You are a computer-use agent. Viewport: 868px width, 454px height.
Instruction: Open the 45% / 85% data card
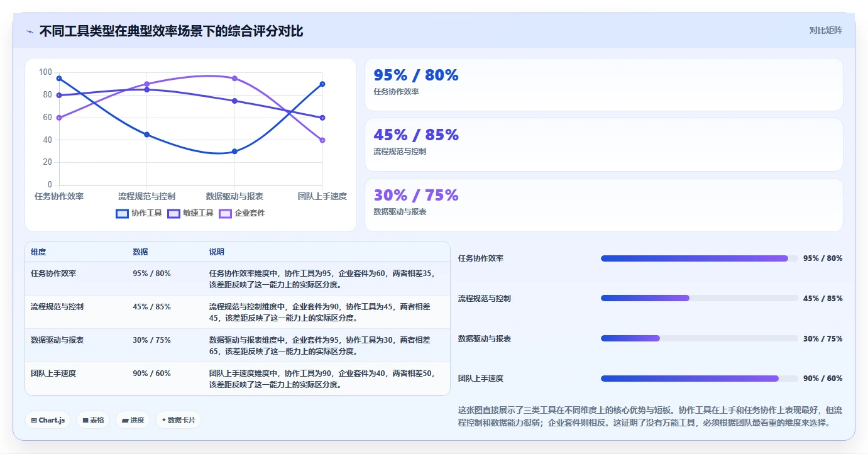coord(604,145)
